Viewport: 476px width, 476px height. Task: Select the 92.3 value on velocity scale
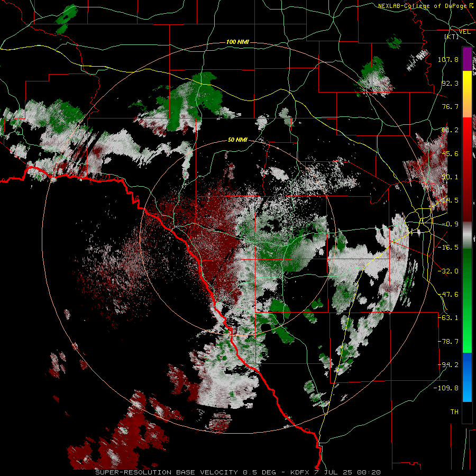tap(450, 83)
